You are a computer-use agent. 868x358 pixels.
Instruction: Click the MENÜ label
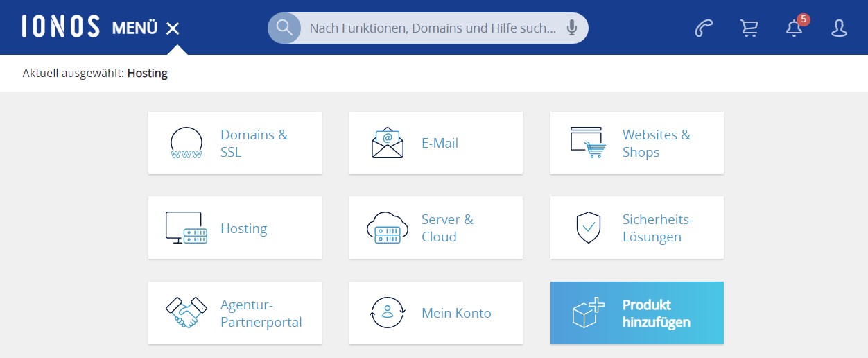(x=134, y=28)
